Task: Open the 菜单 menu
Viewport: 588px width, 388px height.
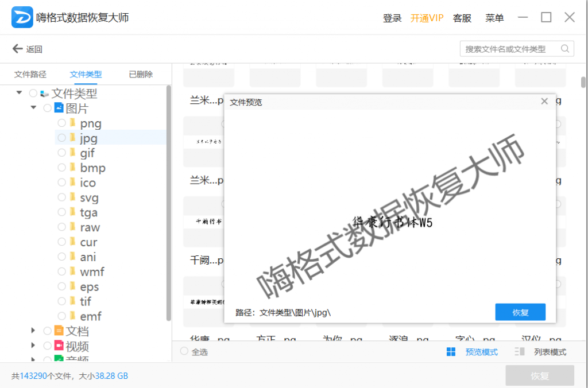Action: pyautogui.click(x=494, y=18)
